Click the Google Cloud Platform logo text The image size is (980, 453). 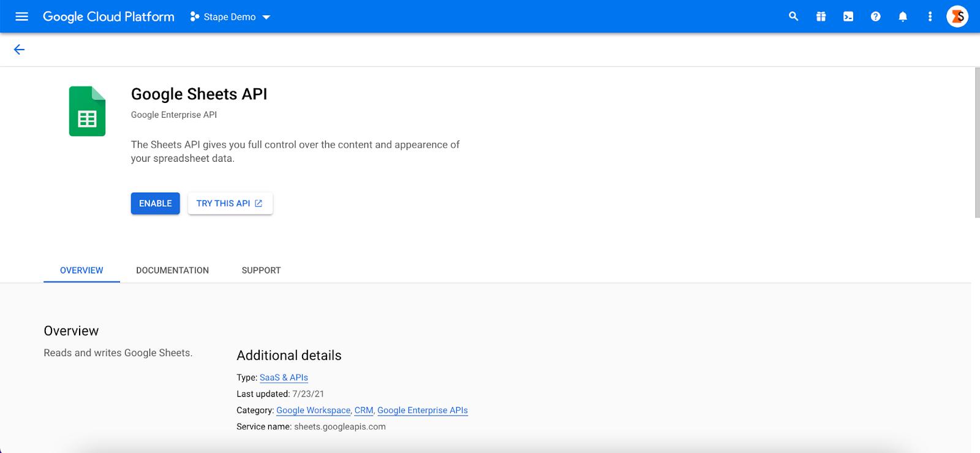[x=108, y=17]
